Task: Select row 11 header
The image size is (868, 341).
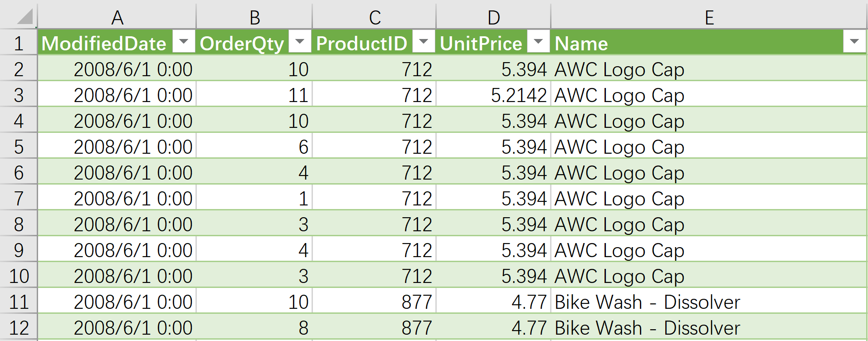Action: (19, 302)
